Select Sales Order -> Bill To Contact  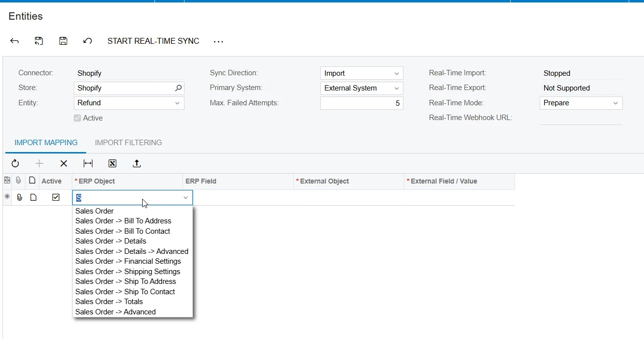pos(133,231)
